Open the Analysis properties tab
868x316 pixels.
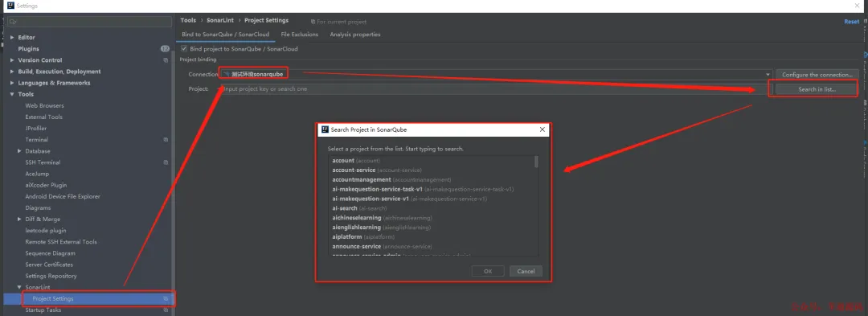coord(355,35)
